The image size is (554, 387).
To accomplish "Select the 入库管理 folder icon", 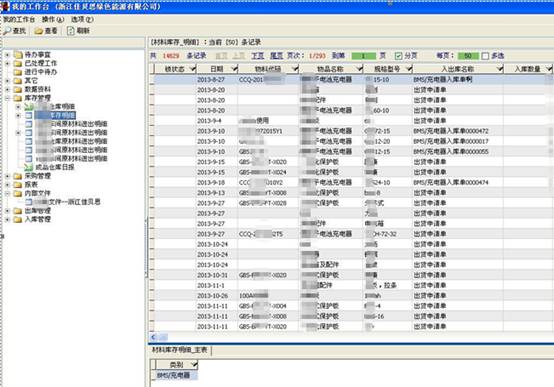I will [x=18, y=219].
